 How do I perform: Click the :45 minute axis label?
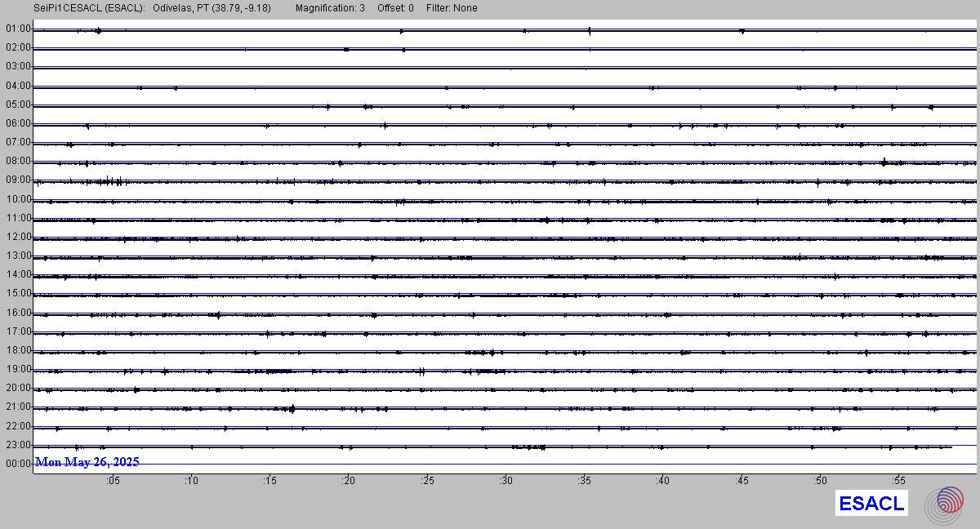point(742,481)
